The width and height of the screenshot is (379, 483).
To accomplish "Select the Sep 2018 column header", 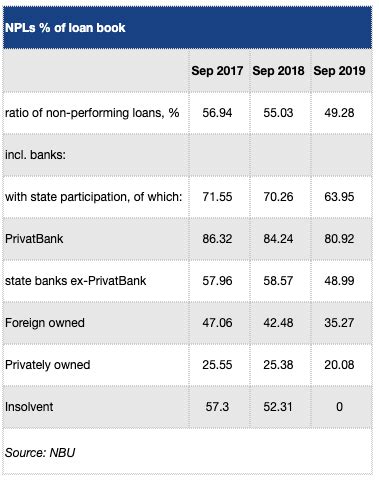I will [278, 71].
